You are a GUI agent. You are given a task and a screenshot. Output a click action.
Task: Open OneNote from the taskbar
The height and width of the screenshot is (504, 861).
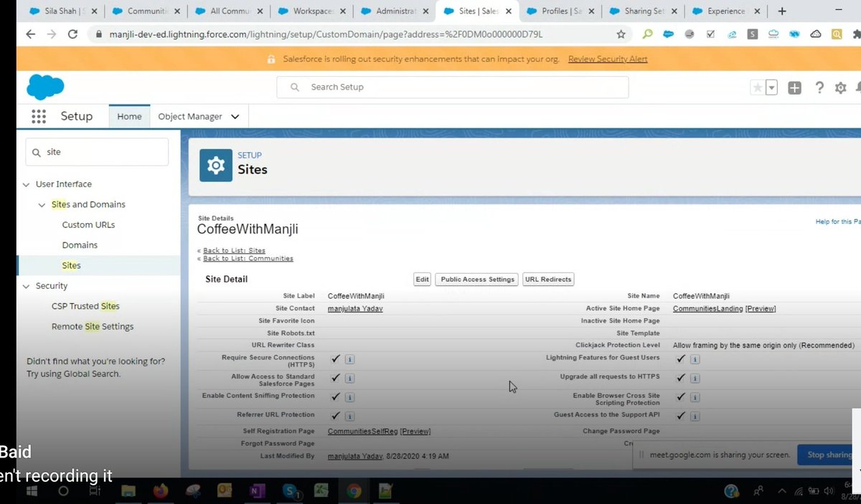click(256, 492)
